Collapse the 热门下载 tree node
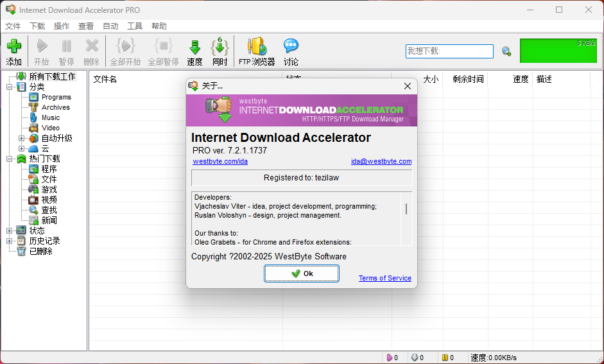The image size is (604, 364). (x=9, y=159)
